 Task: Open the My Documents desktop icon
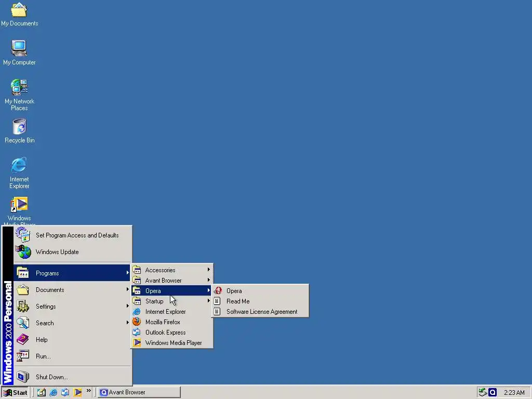(19, 14)
